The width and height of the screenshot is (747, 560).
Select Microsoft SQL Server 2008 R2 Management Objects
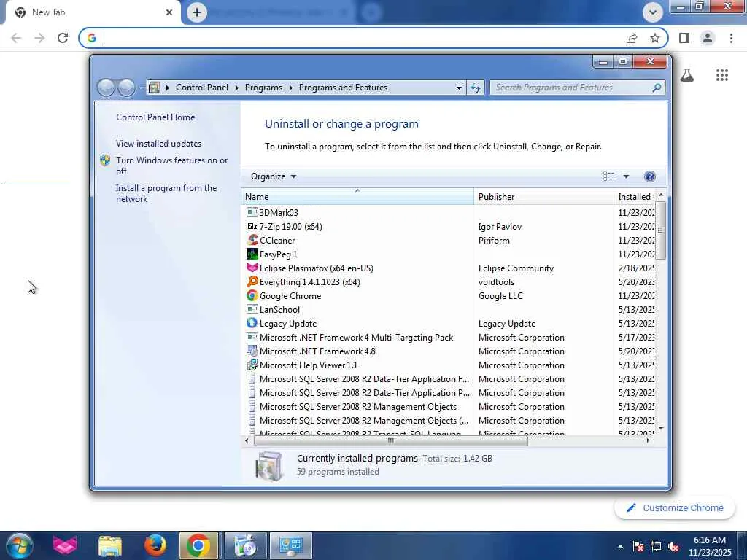pos(358,407)
